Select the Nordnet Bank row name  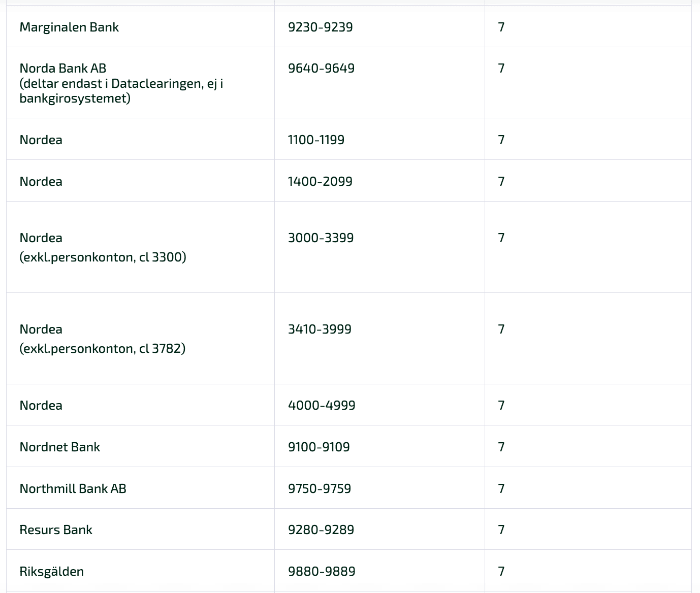tap(59, 447)
